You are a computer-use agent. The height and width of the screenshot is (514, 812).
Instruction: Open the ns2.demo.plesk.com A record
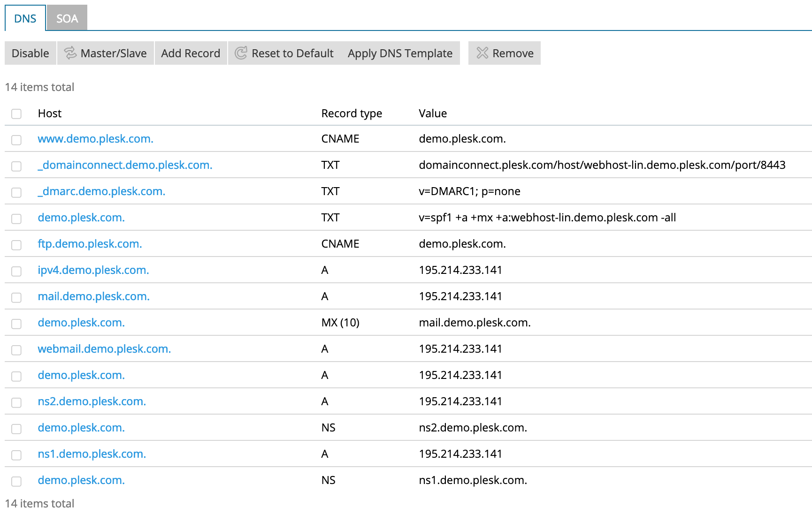(92, 401)
